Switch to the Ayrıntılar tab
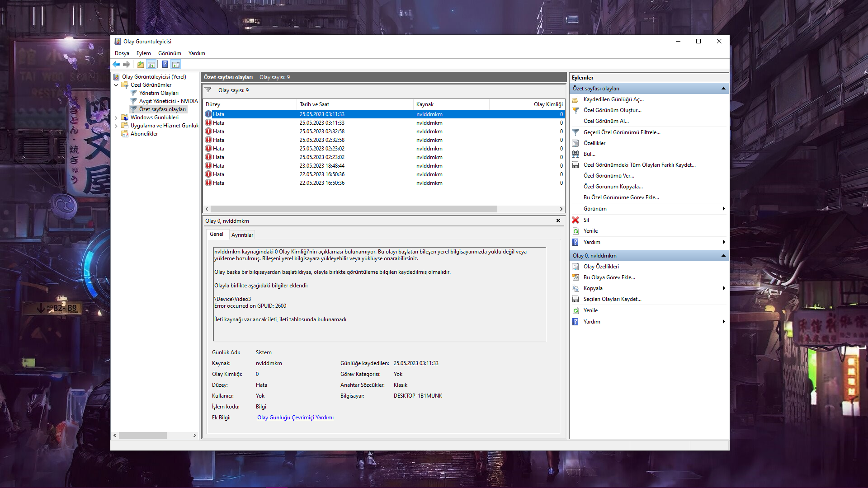The width and height of the screenshot is (868, 488). point(242,235)
